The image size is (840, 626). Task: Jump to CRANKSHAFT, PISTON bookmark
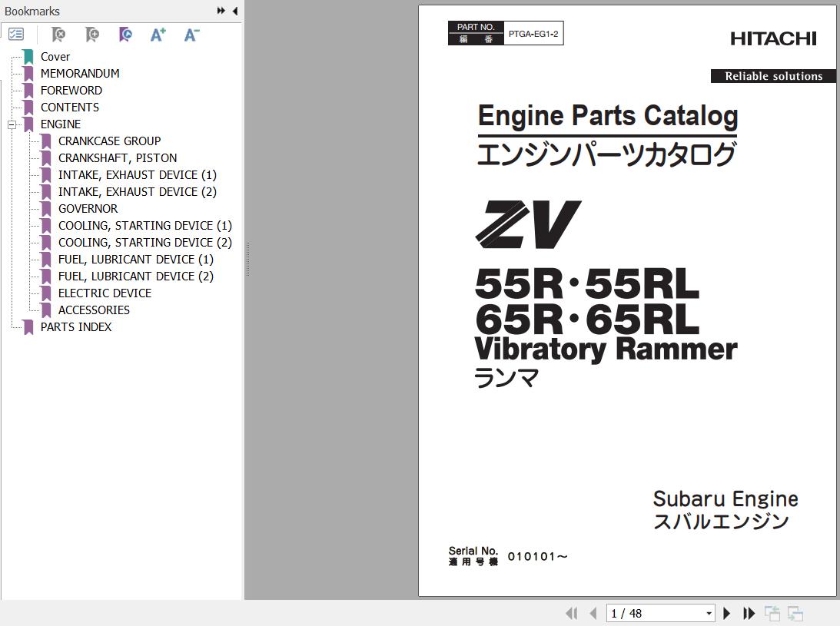118,158
